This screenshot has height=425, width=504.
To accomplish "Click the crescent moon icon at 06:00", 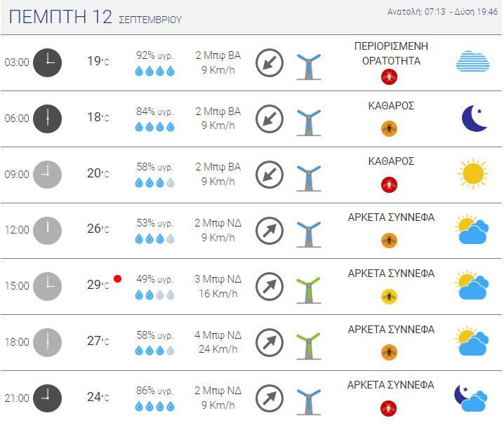I will click(x=475, y=119).
